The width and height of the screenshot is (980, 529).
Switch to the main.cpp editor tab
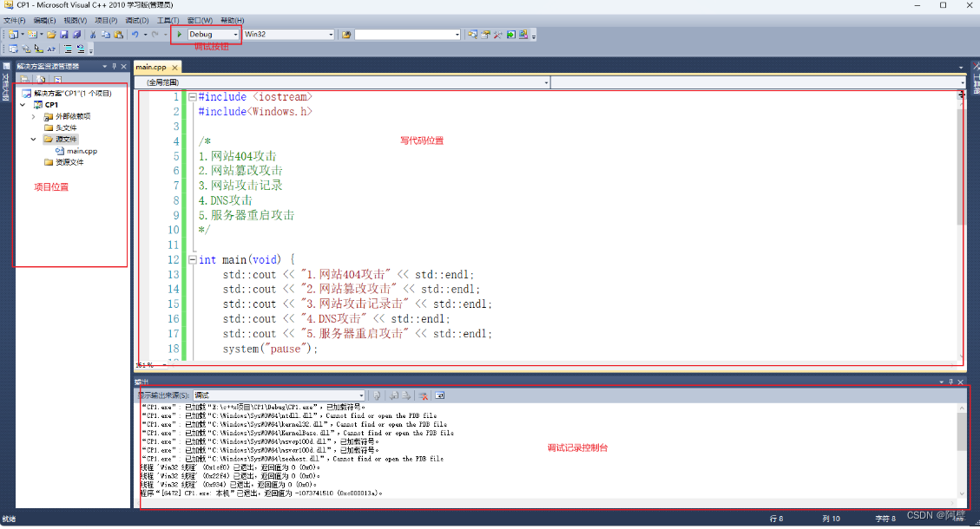point(152,65)
